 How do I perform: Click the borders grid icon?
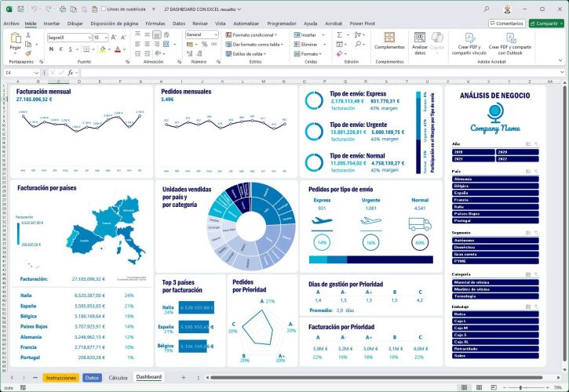(x=86, y=49)
